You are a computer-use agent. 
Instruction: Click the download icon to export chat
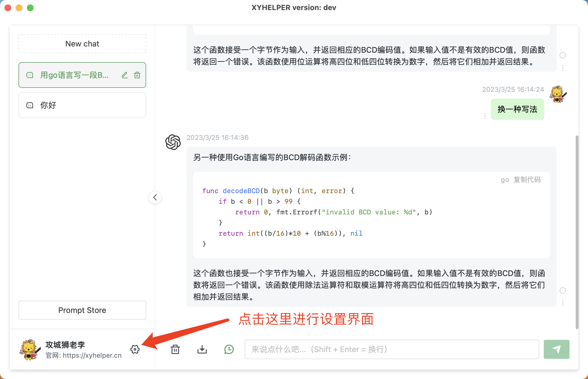202,349
